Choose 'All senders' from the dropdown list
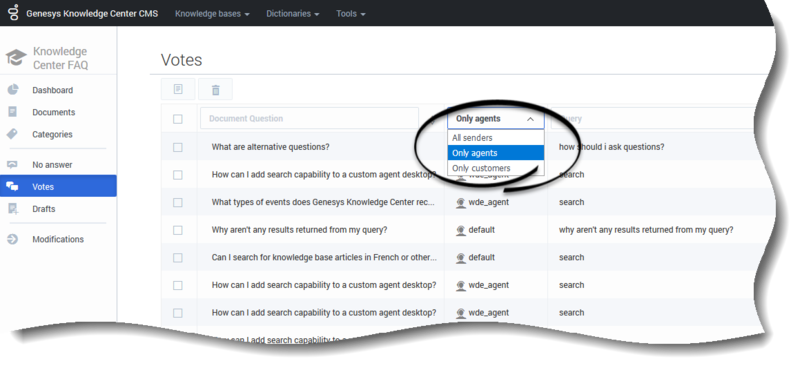This screenshot has height=368, width=800. point(496,138)
